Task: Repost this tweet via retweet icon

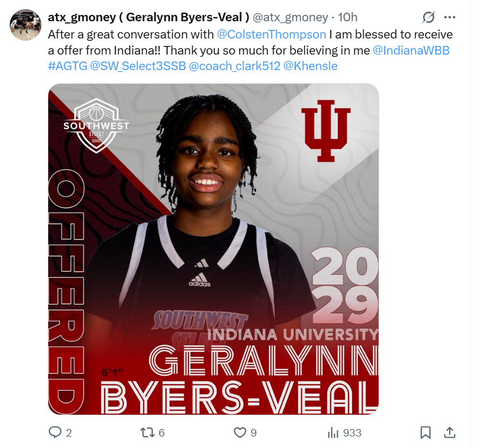Action: tap(146, 432)
